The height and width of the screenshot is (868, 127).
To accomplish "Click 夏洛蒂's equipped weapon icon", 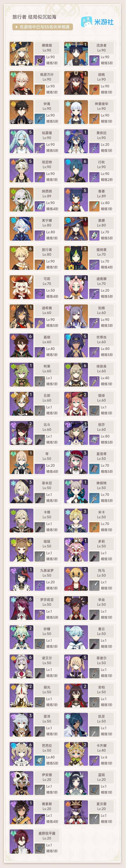I will pos(94,469).
